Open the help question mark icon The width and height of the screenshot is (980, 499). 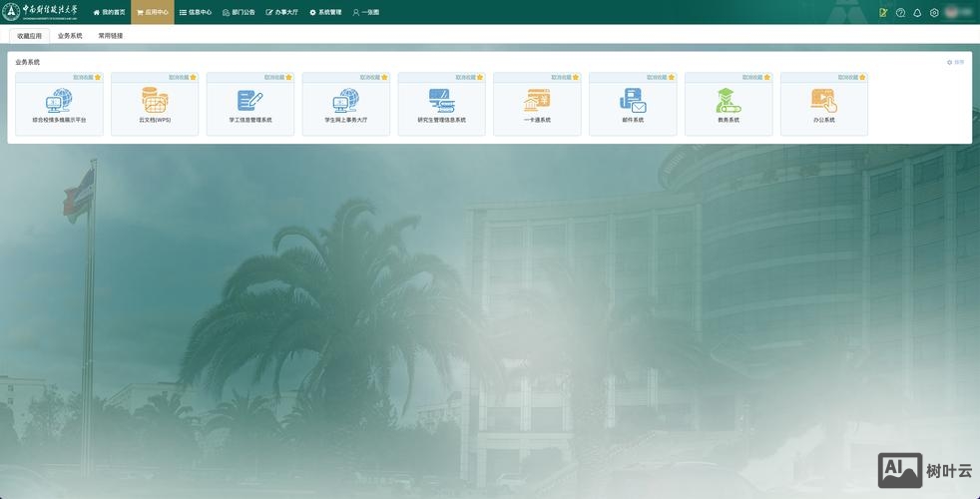pos(900,13)
